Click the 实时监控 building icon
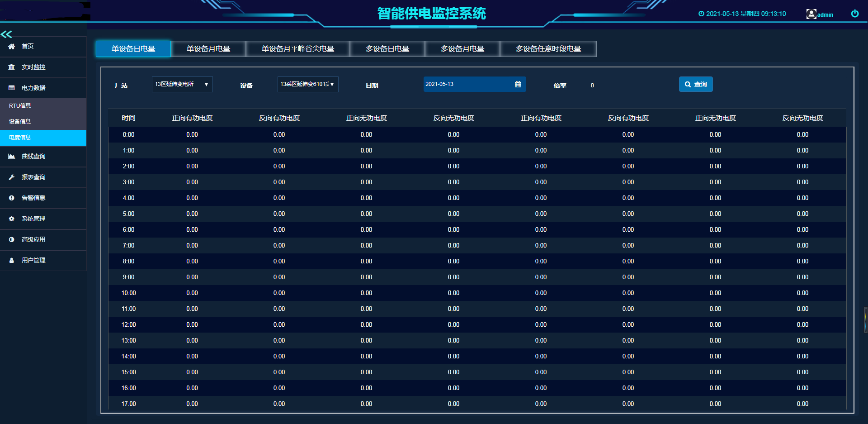The image size is (868, 424). pos(12,67)
